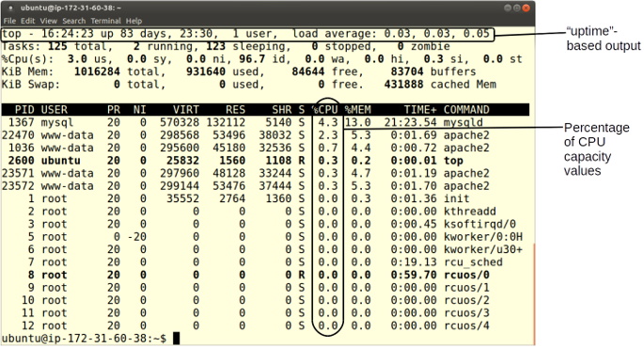Image resolution: width=644 pixels, height=348 pixels.
Task: Click the PID column header
Action: pyautogui.click(x=24, y=110)
